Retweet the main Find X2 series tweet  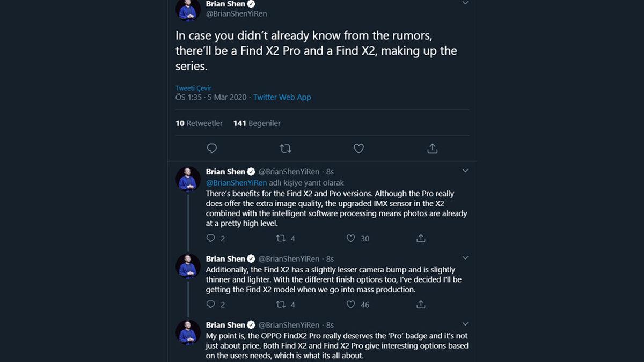point(286,149)
